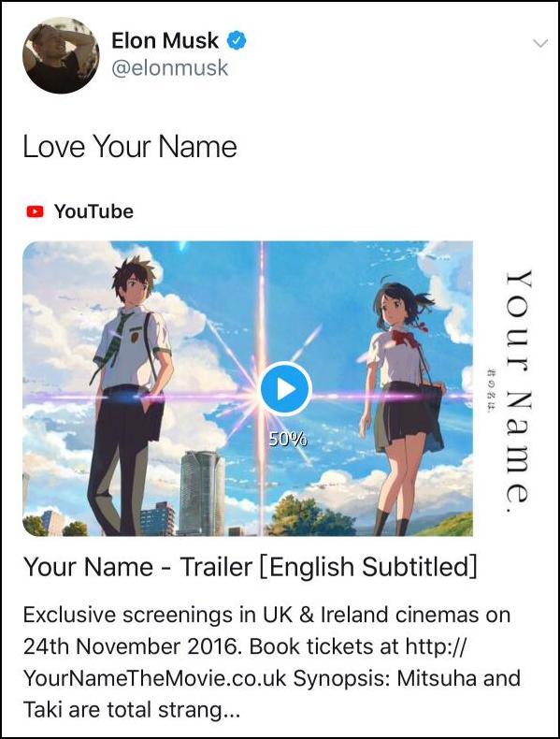
Task: Select the 'Love Your Name' tweet text
Action: point(130,146)
